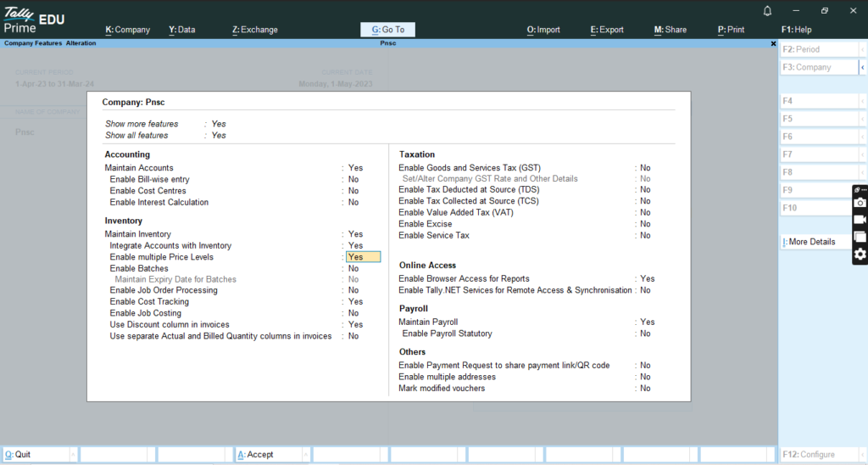
Task: Open the P: Print menu
Action: point(732,30)
